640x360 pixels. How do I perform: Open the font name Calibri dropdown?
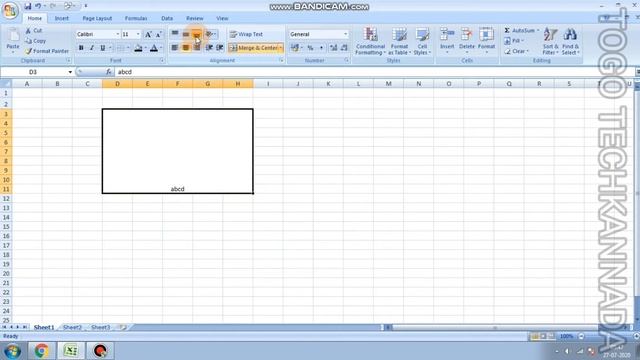[x=118, y=34]
